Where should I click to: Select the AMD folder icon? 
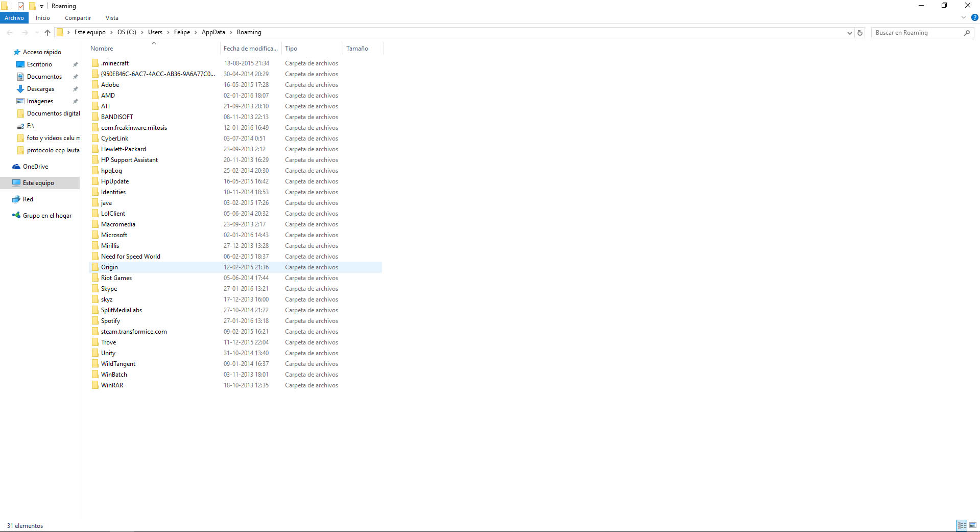[95, 96]
